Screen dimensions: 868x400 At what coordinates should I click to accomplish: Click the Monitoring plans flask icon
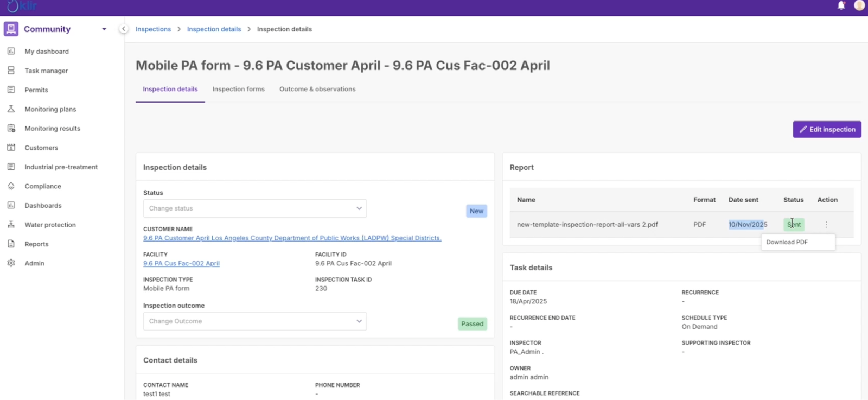[11, 109]
